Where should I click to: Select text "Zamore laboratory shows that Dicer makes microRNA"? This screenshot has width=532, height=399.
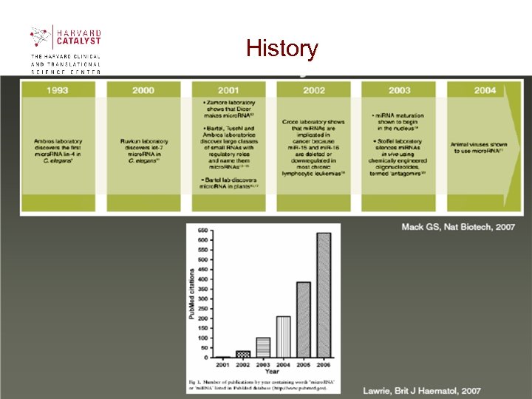pos(229,109)
